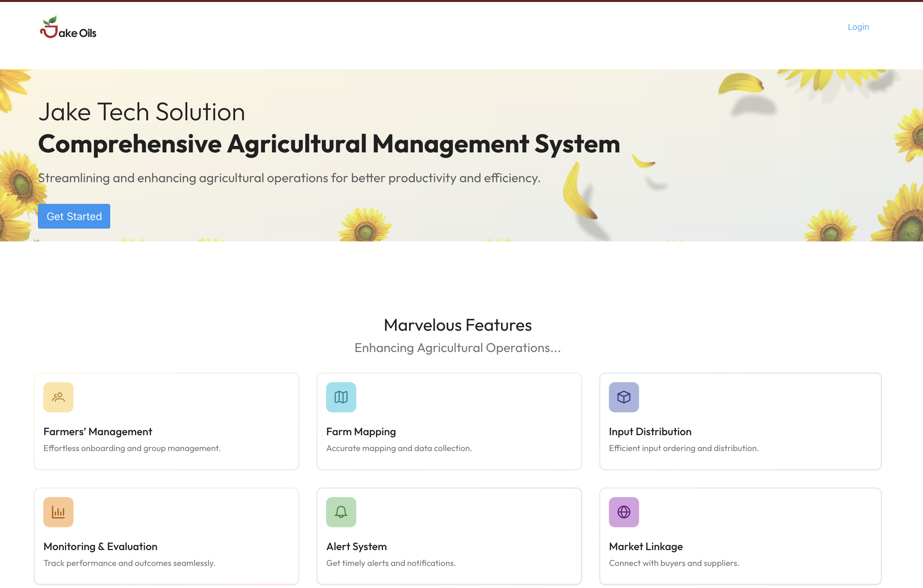
Task: Select the Alert System card title
Action: [356, 547]
